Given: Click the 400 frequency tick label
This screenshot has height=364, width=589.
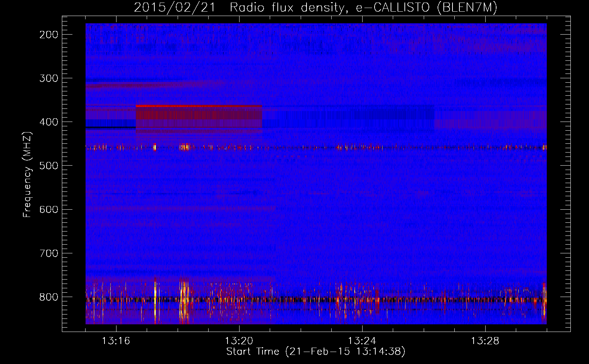Looking at the screenshot, I should tap(49, 122).
